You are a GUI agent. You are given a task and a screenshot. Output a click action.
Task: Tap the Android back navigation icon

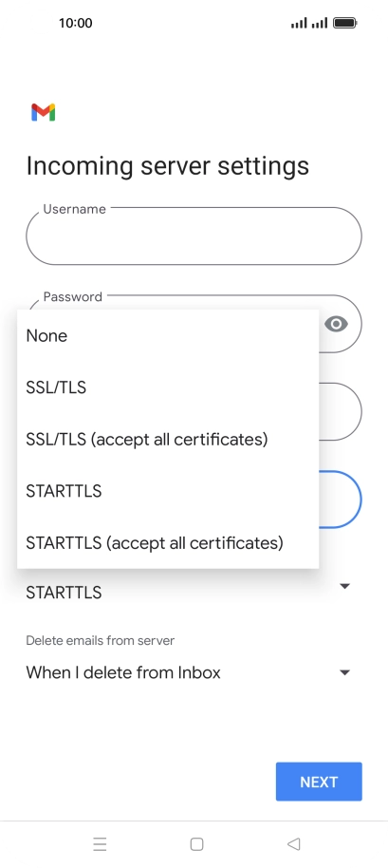point(293,843)
